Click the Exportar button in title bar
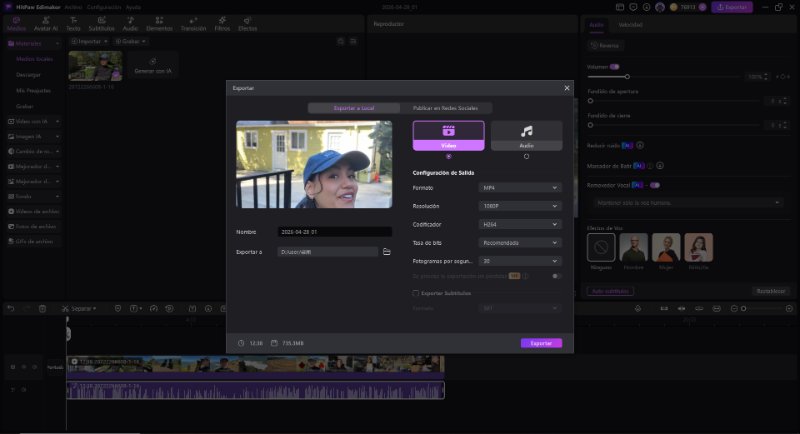 (x=732, y=7)
